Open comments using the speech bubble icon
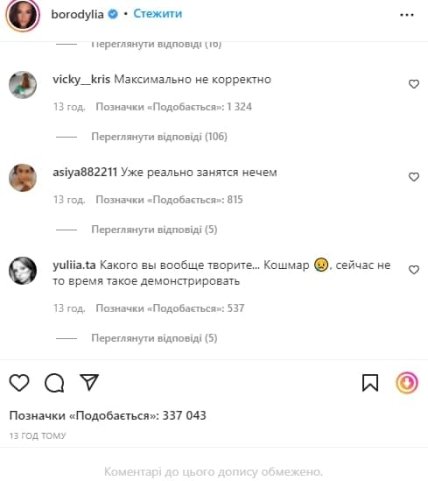This screenshot has height=481, width=428. click(54, 383)
